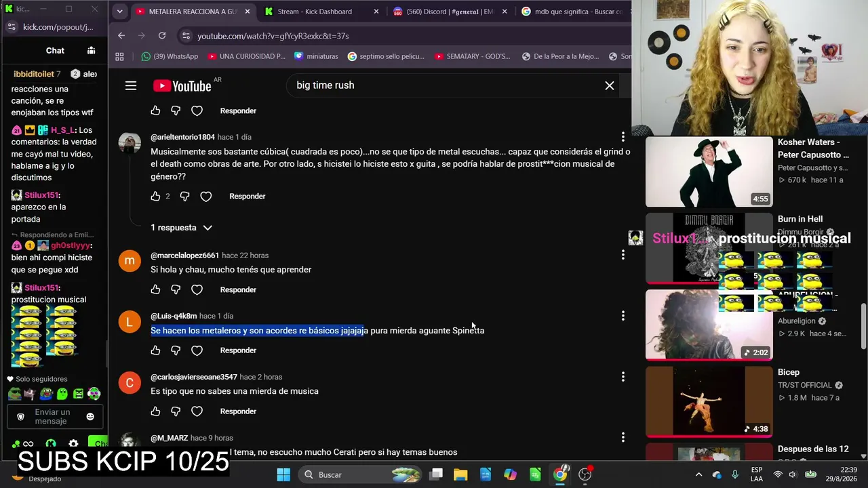Go back using the browser back arrow
Viewport: 868px width, 488px height.
(121, 35)
